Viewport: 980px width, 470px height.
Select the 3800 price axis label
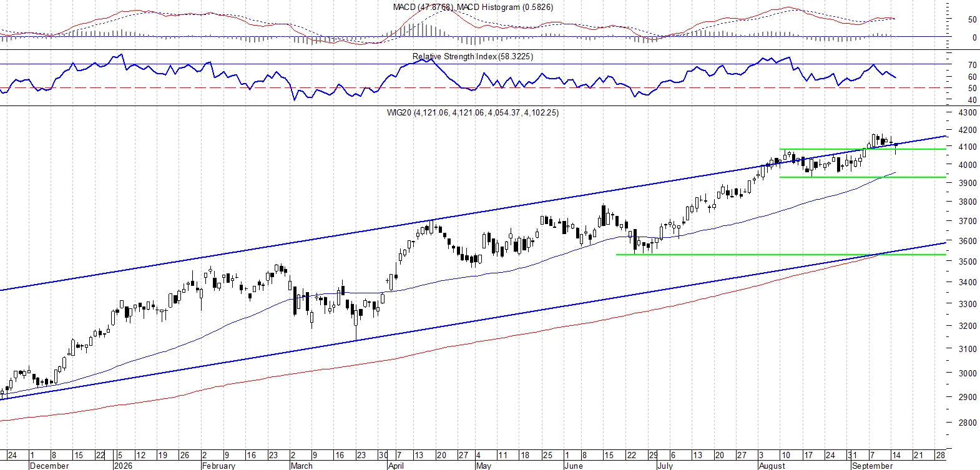pyautogui.click(x=968, y=202)
